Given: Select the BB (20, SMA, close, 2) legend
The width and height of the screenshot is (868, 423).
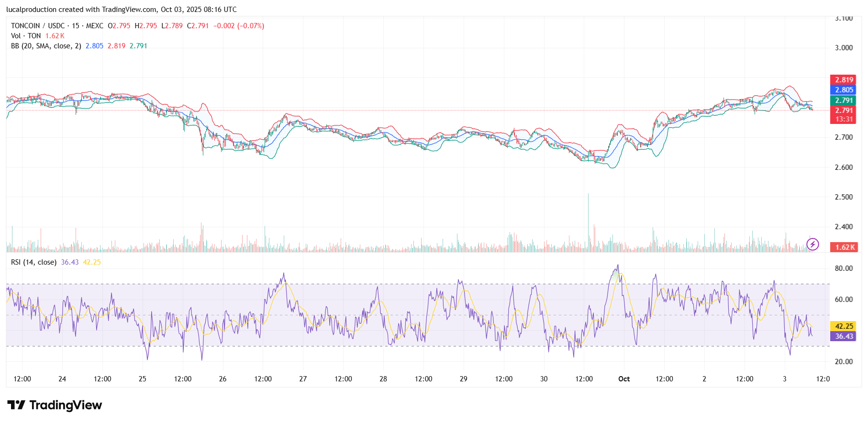Looking at the screenshot, I should [x=46, y=46].
